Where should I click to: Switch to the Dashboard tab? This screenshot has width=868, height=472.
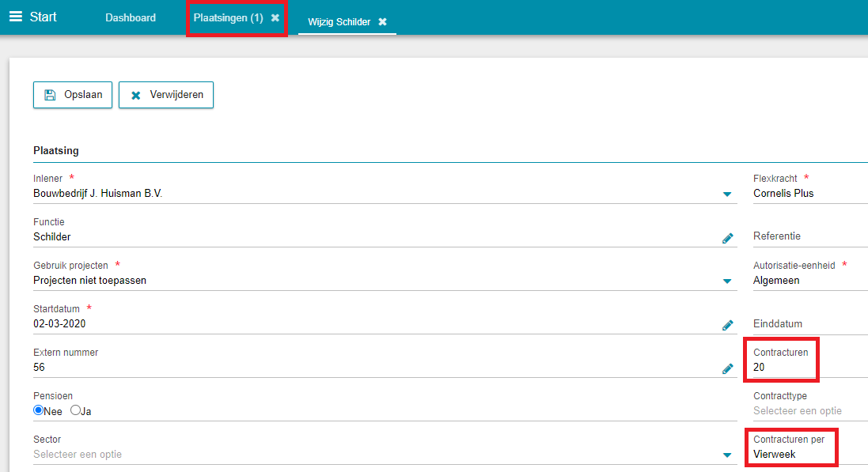pyautogui.click(x=131, y=17)
